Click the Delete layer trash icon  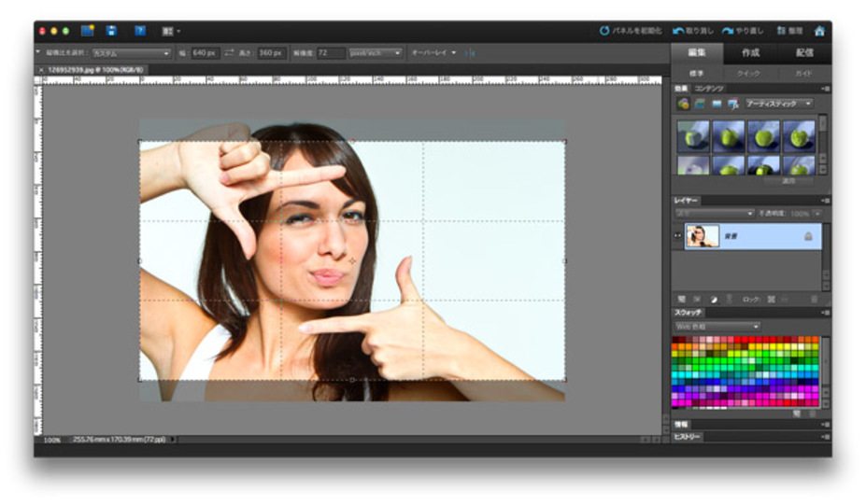tap(814, 300)
